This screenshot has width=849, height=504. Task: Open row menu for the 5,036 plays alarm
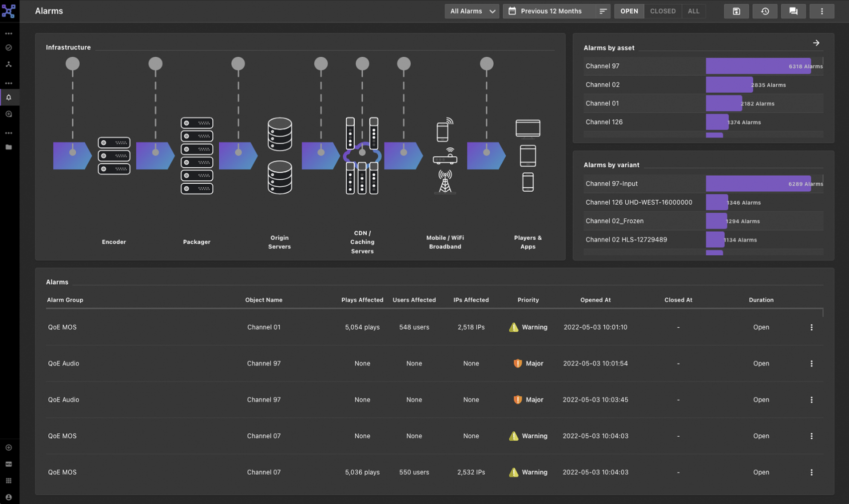point(812,472)
